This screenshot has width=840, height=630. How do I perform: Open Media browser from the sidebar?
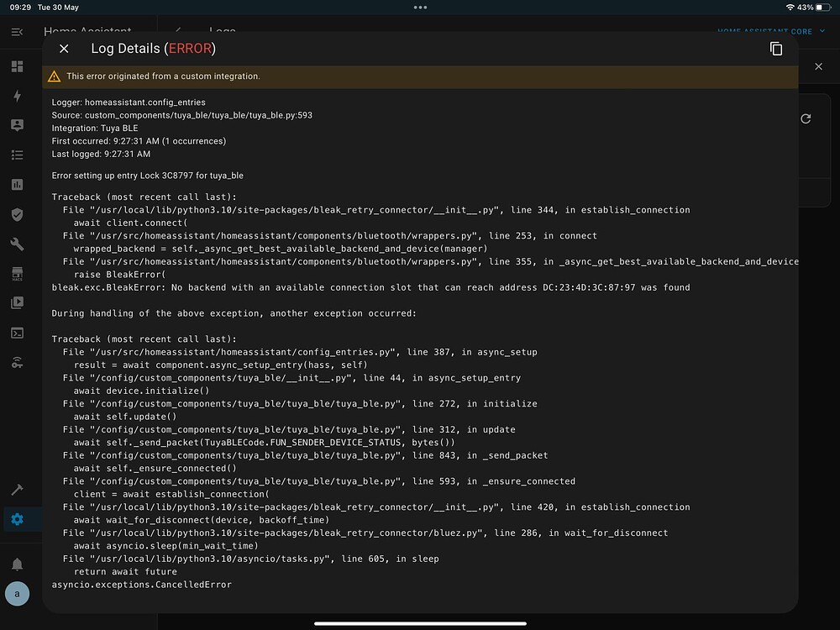[x=18, y=302]
